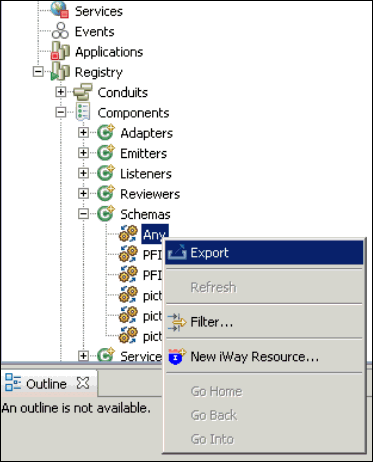Switch to the Outline tab
Viewport: 373px width, 462px height.
click(x=46, y=384)
